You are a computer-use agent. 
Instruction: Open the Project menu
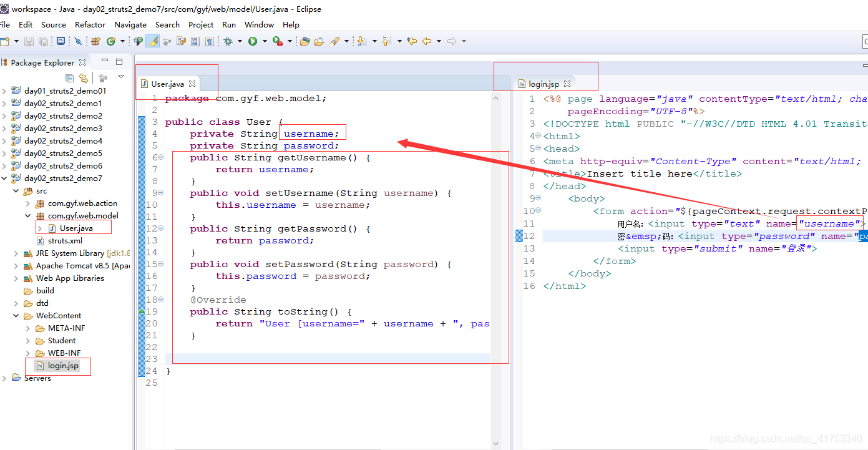(201, 25)
